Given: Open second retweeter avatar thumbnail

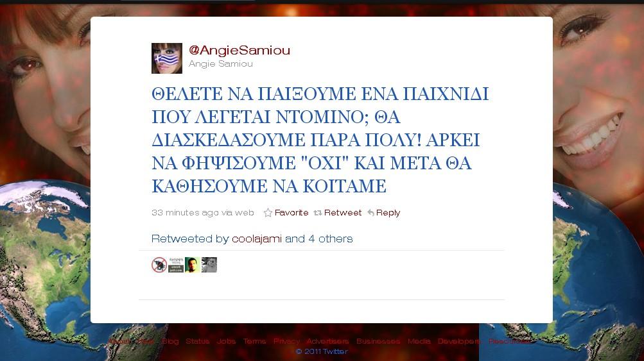Looking at the screenshot, I should (176, 265).
